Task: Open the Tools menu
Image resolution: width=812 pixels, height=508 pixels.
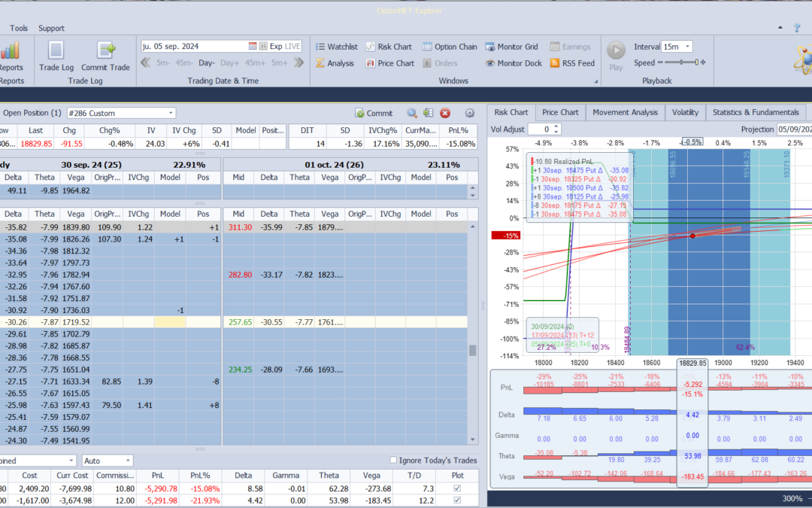Action: pos(19,28)
